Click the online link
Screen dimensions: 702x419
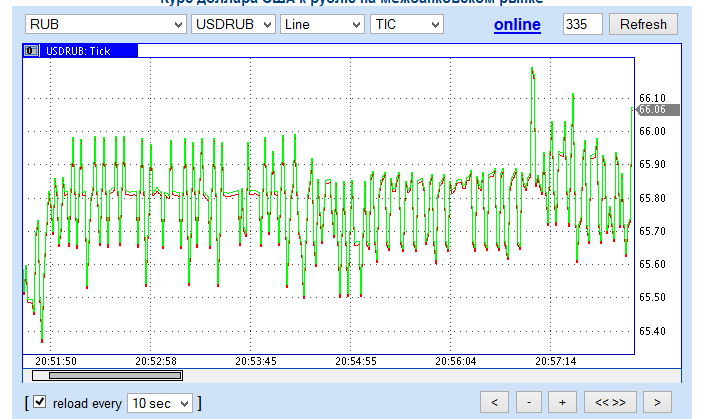tap(517, 24)
